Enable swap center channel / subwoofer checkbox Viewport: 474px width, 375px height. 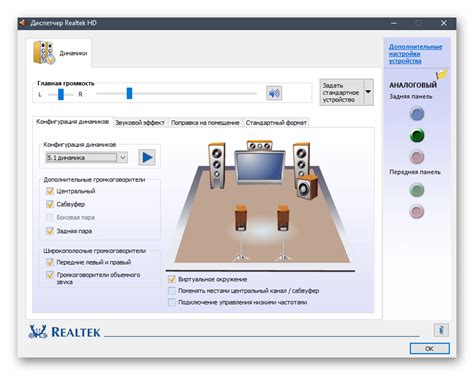point(172,291)
